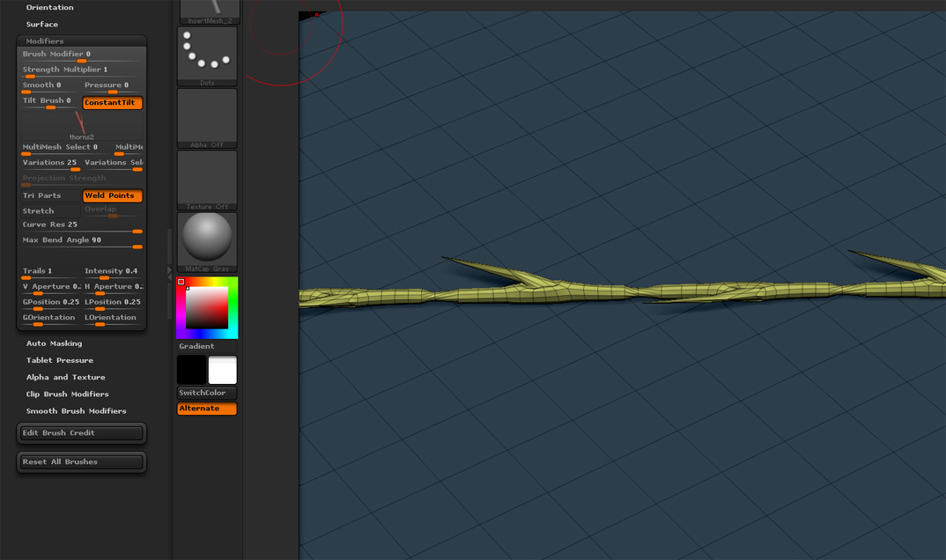Toggle the Stretch option
This screenshot has height=560, width=946.
click(x=51, y=211)
